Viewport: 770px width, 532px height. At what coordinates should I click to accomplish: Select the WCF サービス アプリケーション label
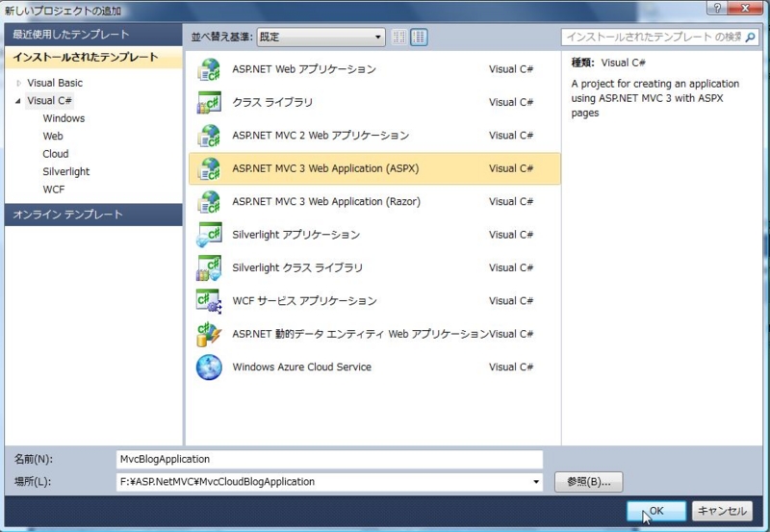pos(304,301)
